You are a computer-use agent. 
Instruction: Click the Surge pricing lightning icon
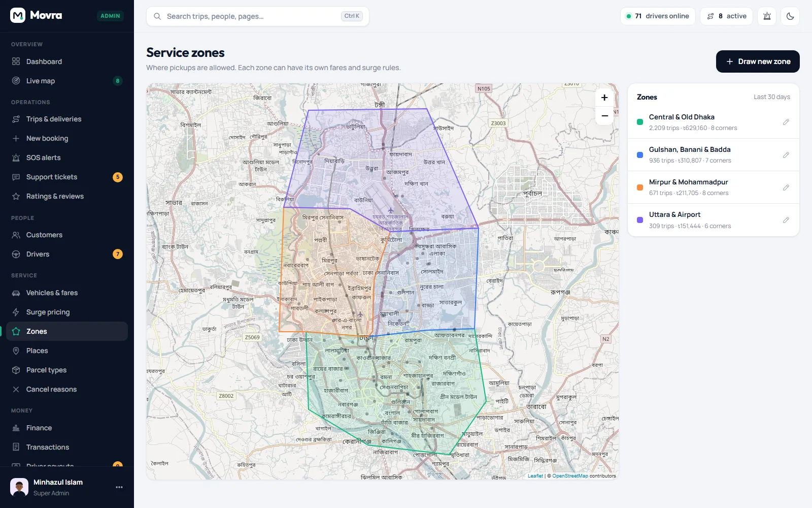click(16, 312)
